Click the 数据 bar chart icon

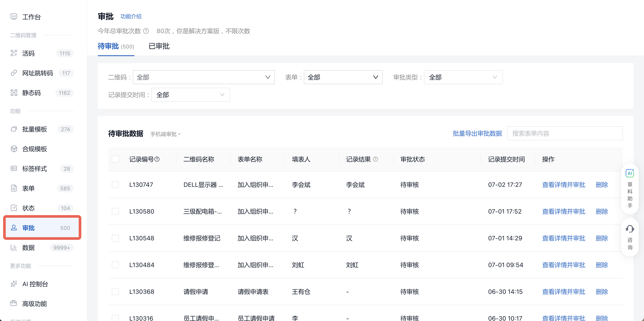14,248
